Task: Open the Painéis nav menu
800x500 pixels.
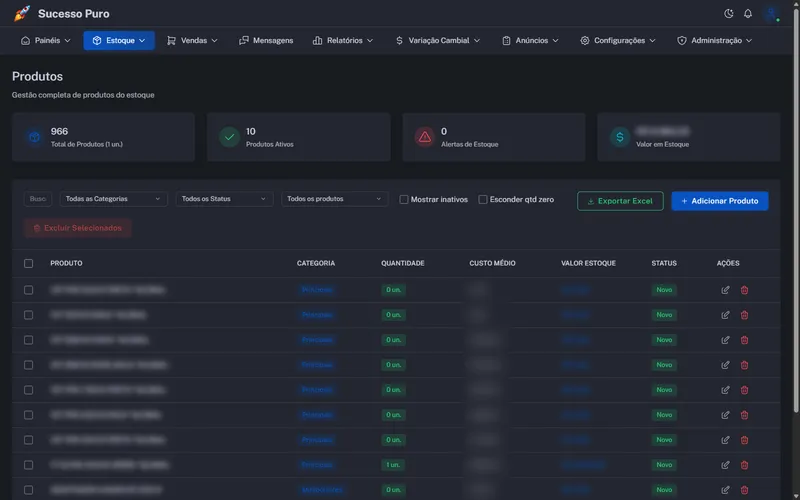Action: [45, 40]
